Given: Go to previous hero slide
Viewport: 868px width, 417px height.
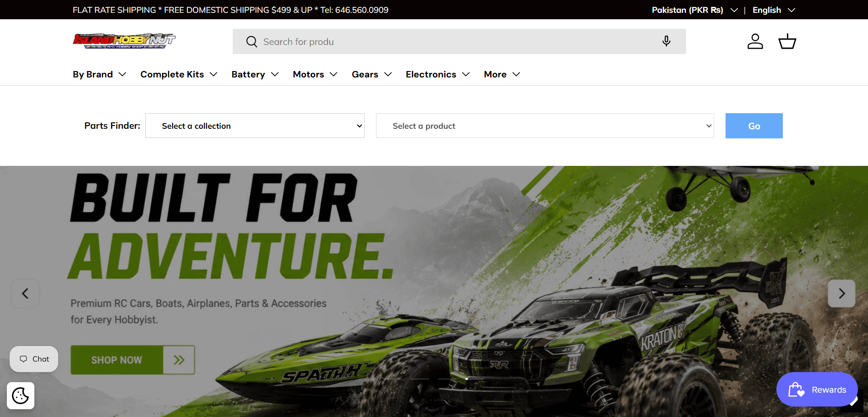Looking at the screenshot, I should pos(25,293).
